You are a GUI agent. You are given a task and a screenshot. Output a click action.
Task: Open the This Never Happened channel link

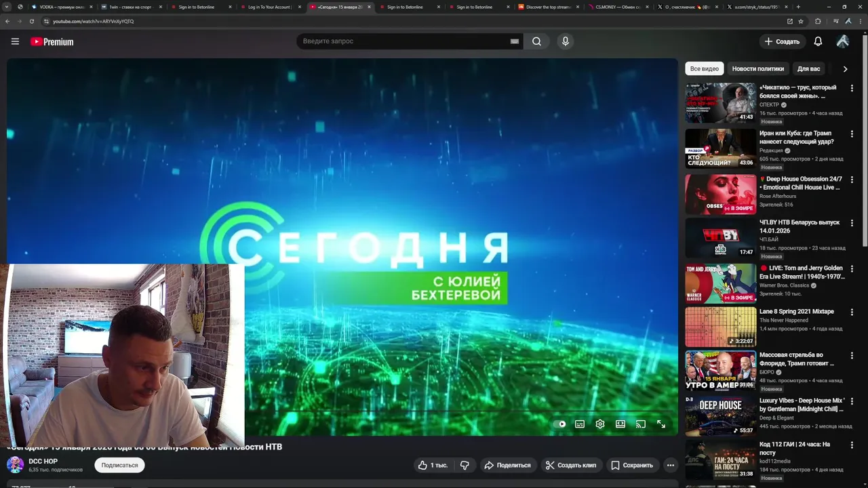pyautogui.click(x=784, y=320)
